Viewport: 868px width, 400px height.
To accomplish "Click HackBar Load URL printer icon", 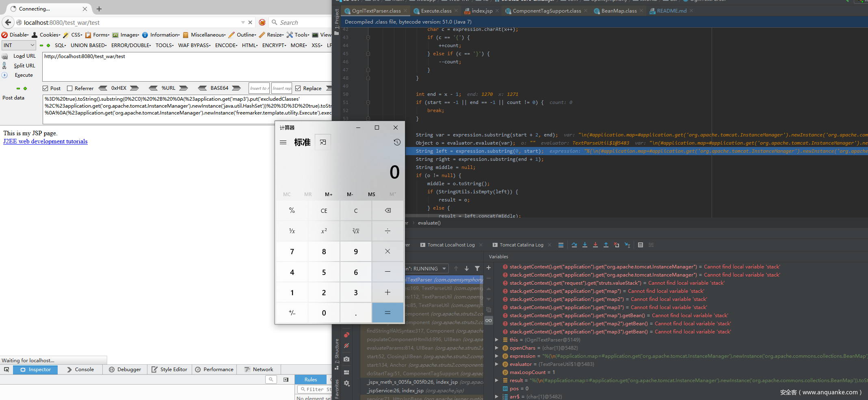I will pos(5,56).
